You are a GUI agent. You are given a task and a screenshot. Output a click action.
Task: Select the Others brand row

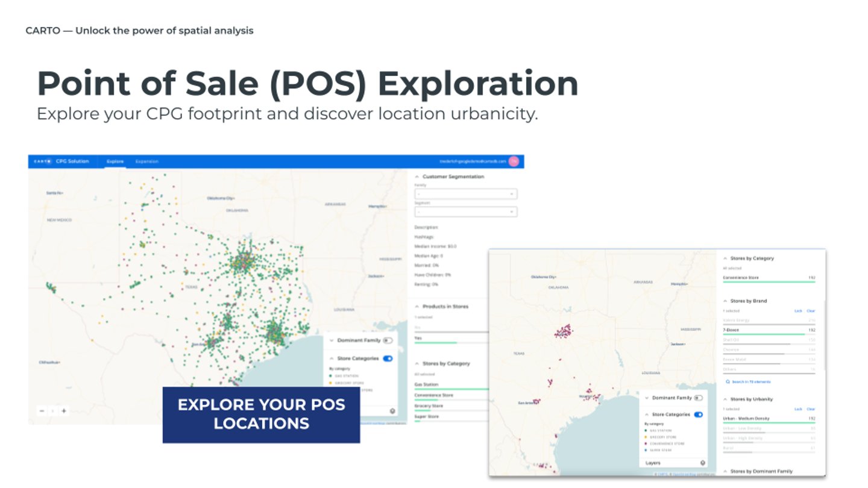[769, 371]
